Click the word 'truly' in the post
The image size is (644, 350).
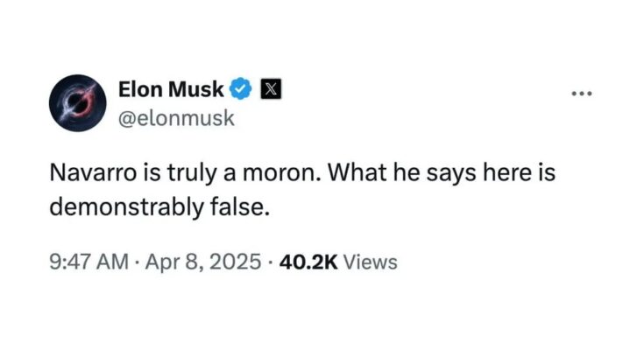pos(191,173)
